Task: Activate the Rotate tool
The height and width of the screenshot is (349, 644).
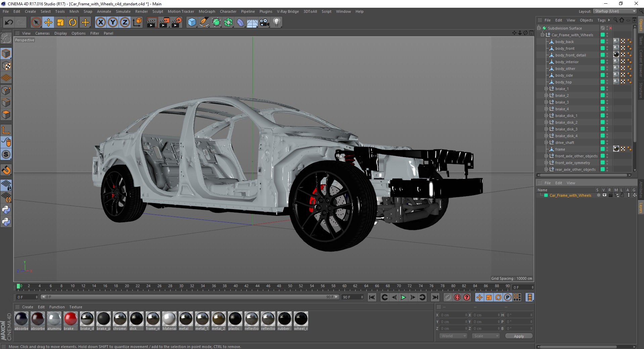Action: (x=73, y=23)
